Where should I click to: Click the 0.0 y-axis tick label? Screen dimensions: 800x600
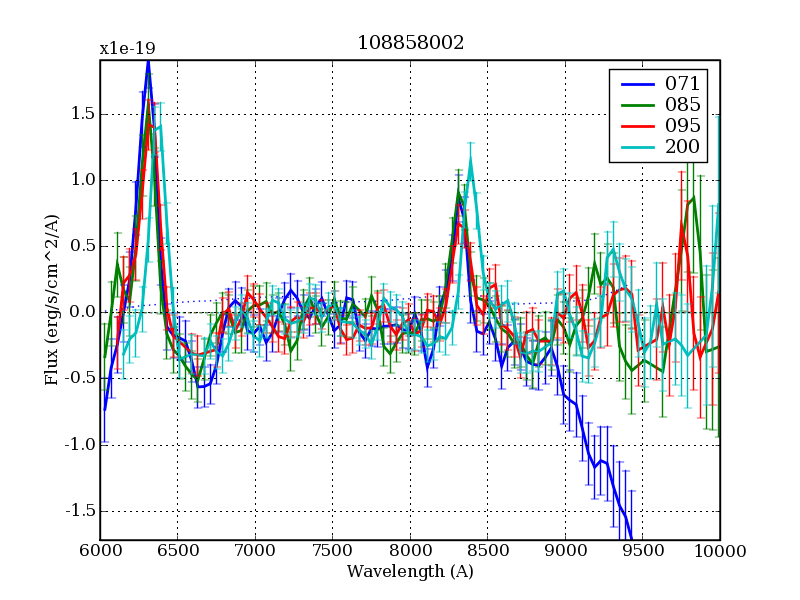tap(82, 312)
